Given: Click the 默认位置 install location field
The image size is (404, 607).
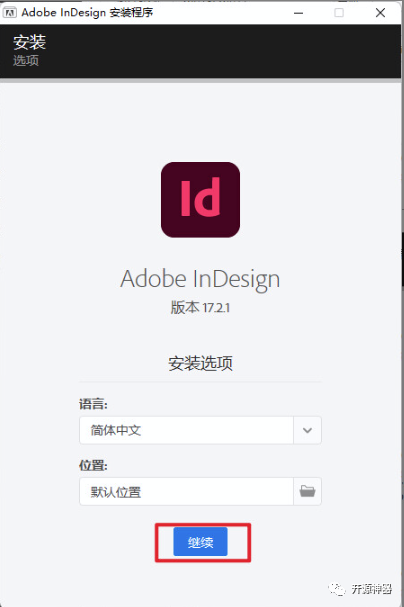Looking at the screenshot, I should 186,491.
